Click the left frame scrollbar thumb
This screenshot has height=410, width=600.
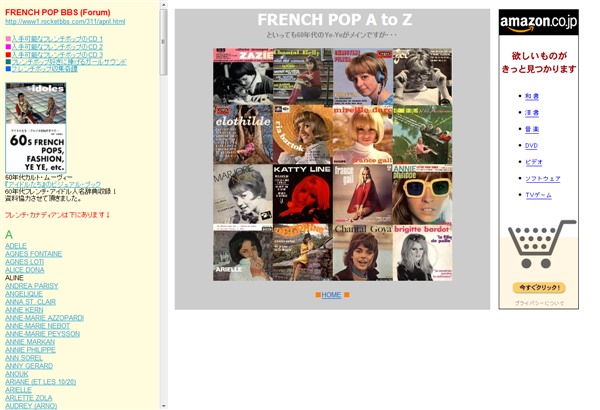(163, 42)
